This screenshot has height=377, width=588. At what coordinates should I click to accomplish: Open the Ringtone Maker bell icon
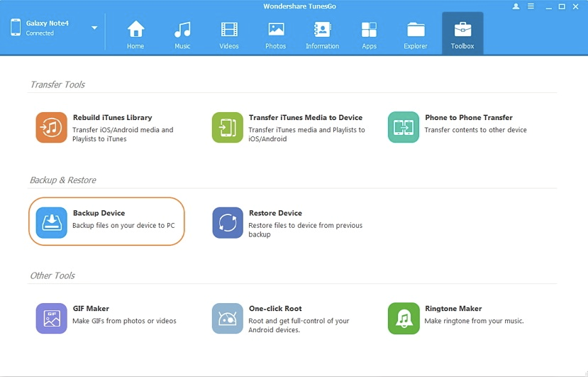click(x=403, y=318)
